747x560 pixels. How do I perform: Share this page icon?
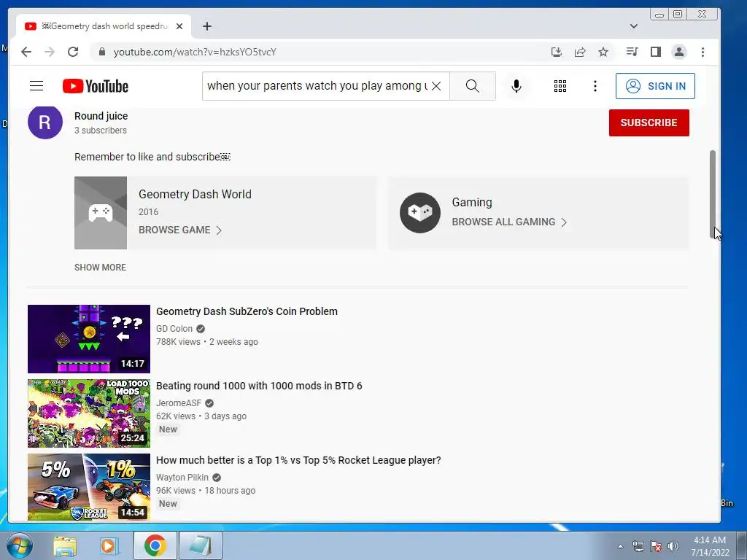pyautogui.click(x=580, y=52)
